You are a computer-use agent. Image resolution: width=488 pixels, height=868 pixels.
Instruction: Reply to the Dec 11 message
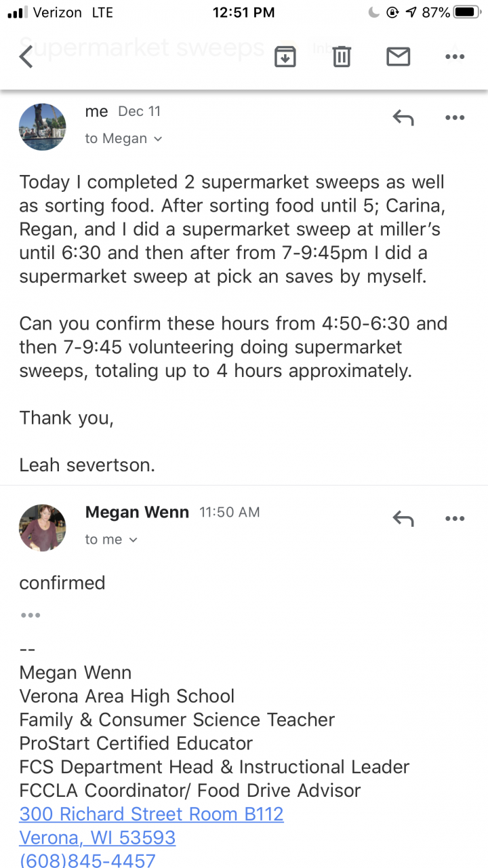(x=403, y=118)
